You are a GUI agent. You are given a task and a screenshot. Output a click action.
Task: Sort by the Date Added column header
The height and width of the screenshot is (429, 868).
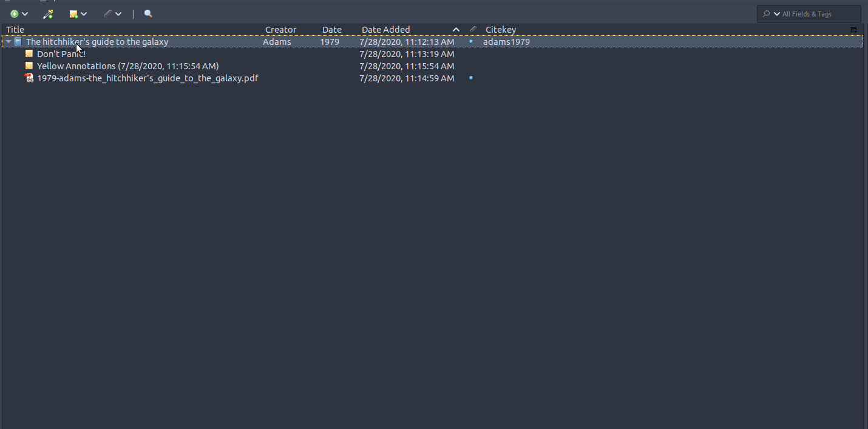point(386,30)
